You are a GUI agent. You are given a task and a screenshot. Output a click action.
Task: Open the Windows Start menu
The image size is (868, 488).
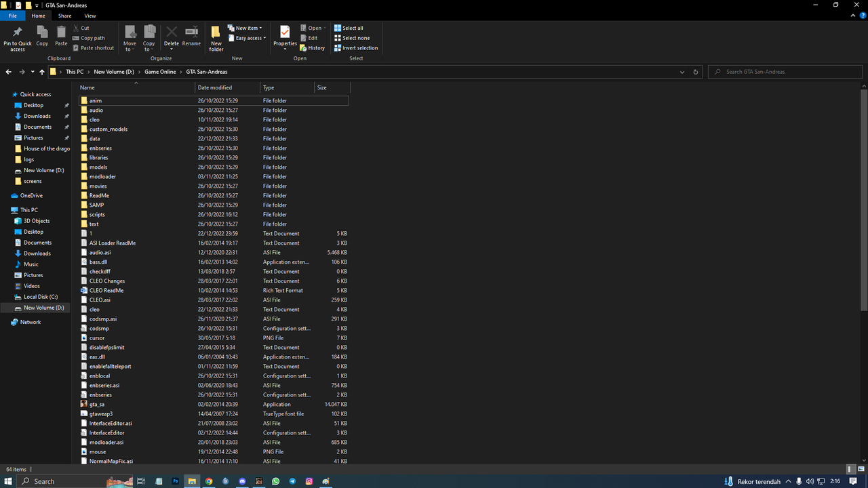click(x=8, y=481)
